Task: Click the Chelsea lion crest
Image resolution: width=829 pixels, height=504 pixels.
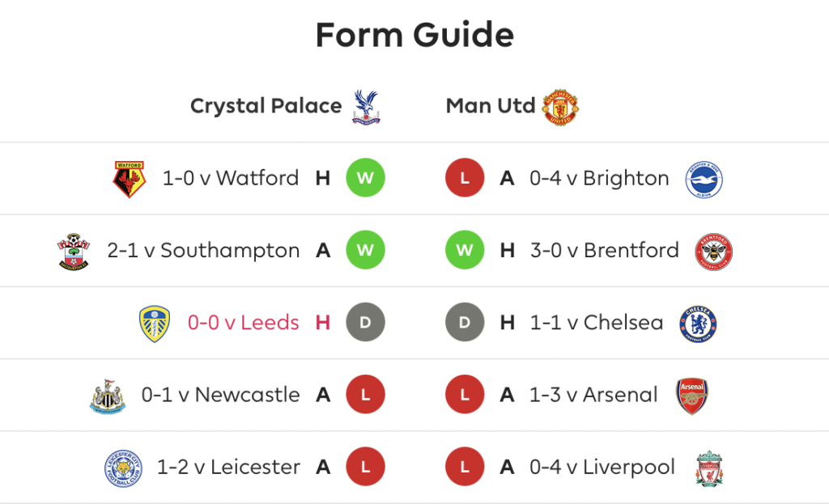Action: coord(698,324)
